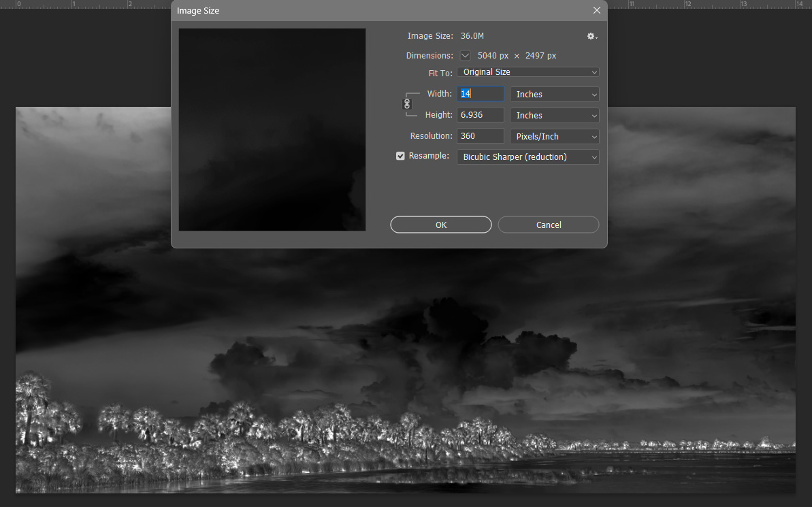The height and width of the screenshot is (507, 812).
Task: Open the Height units dropdown
Action: tap(555, 116)
